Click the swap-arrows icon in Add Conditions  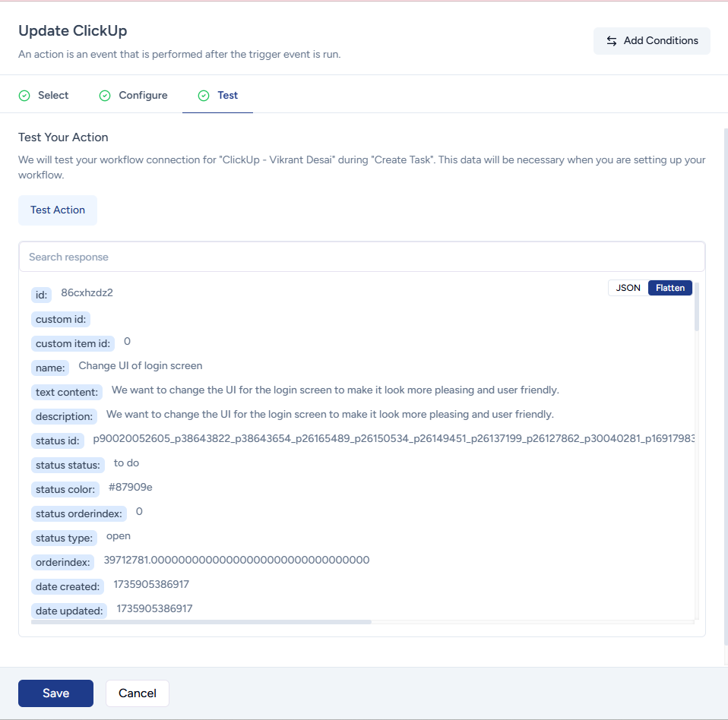[612, 41]
